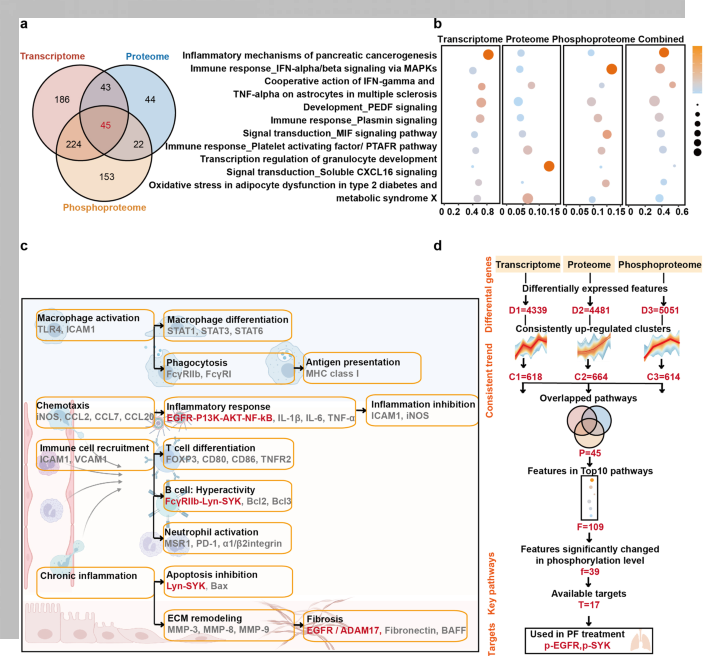Select the Chronic inflammation box
The width and height of the screenshot is (705, 656).
pos(95,583)
